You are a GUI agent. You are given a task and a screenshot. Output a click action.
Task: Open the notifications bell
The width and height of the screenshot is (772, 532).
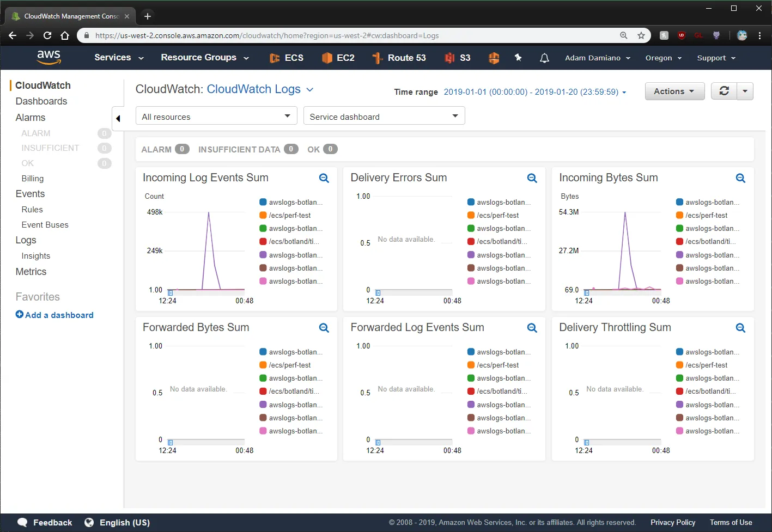click(x=544, y=58)
